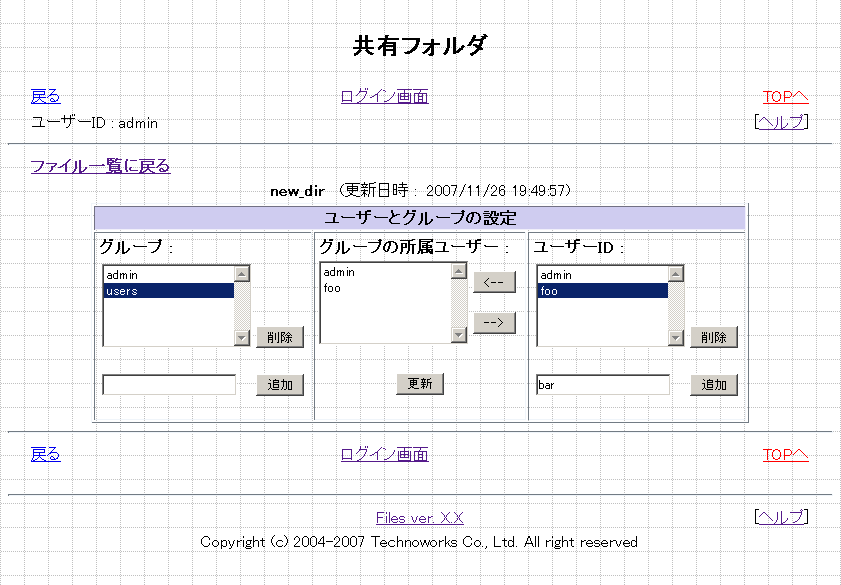Open the top ヘルプ help link
Image resolution: width=841 pixels, height=585 pixels.
(780, 122)
